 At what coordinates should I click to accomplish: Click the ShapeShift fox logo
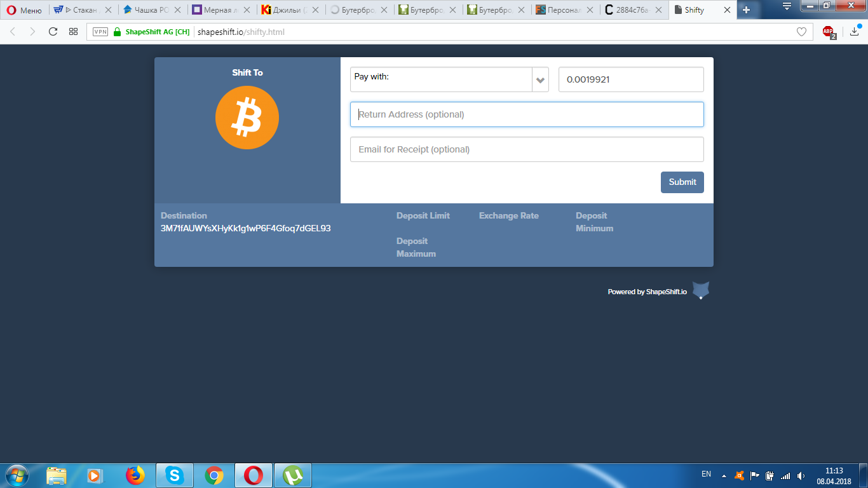click(700, 290)
